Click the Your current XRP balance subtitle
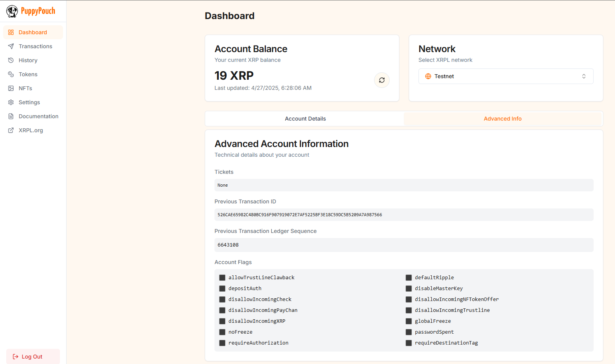Screen dimensions: 615x364 [248, 60]
